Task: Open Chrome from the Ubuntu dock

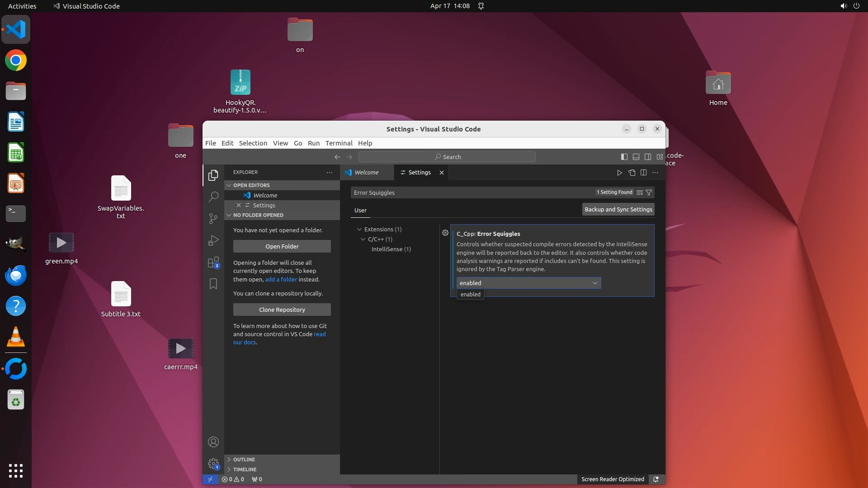Action: pyautogui.click(x=16, y=61)
